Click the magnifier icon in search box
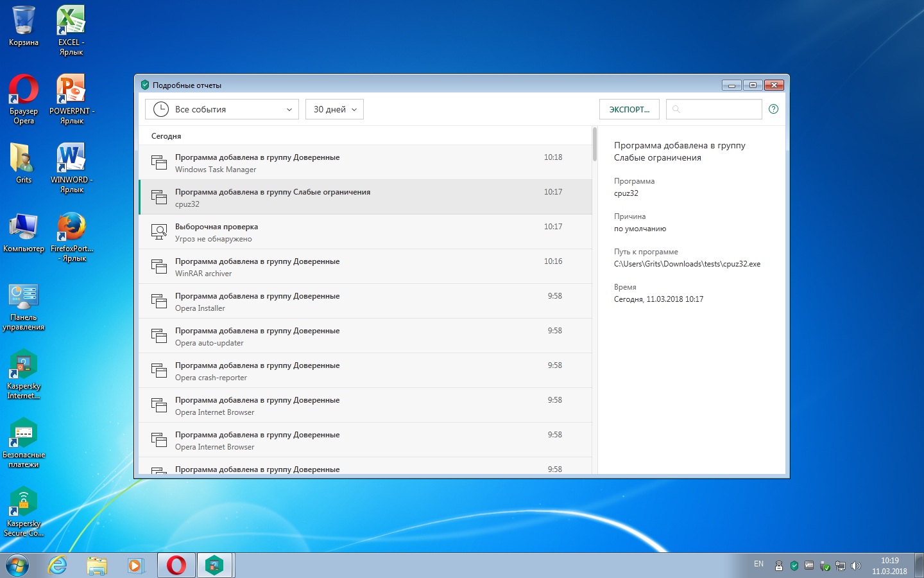This screenshot has height=578, width=924. click(x=676, y=109)
